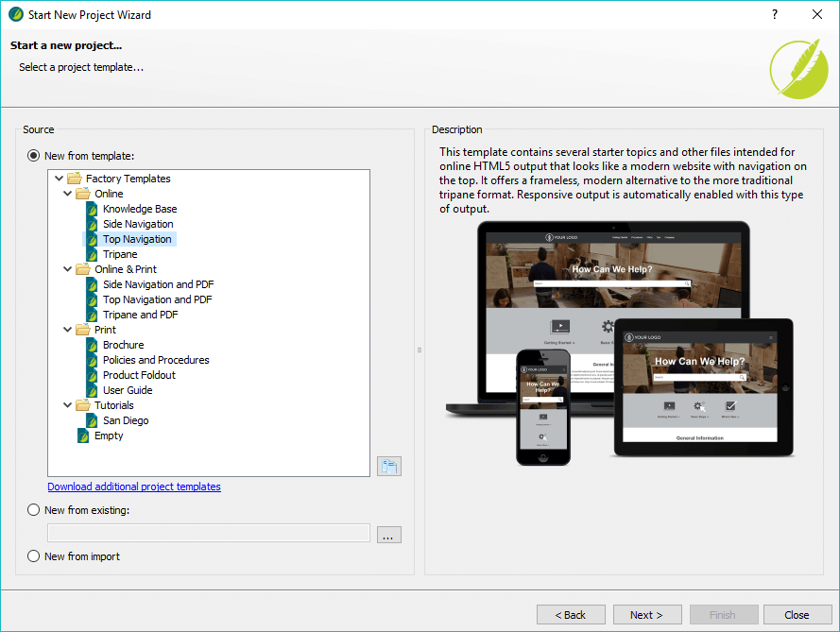Select Side Navigation and PDF text
Screen dimensions: 840x632
(x=159, y=284)
